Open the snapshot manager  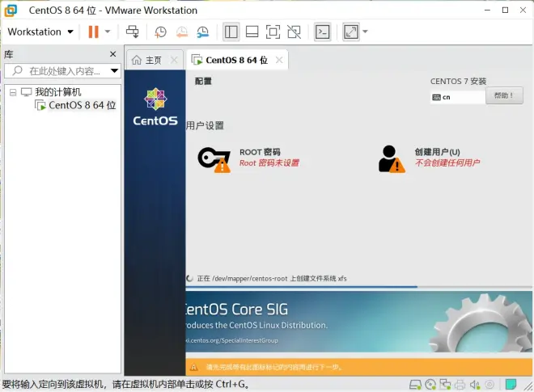[x=203, y=32]
